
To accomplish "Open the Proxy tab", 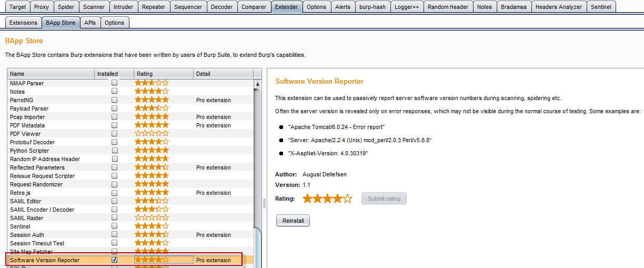I will point(42,7).
